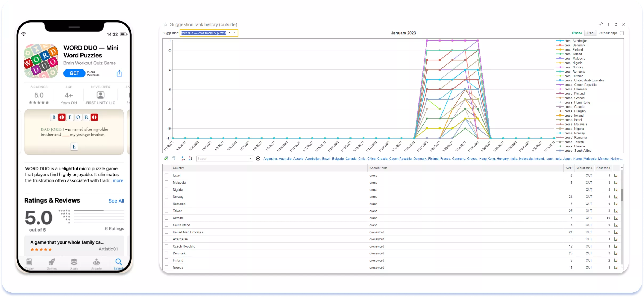Open chart icon for Taiwan row
The height and width of the screenshot is (297, 644).
tap(616, 211)
